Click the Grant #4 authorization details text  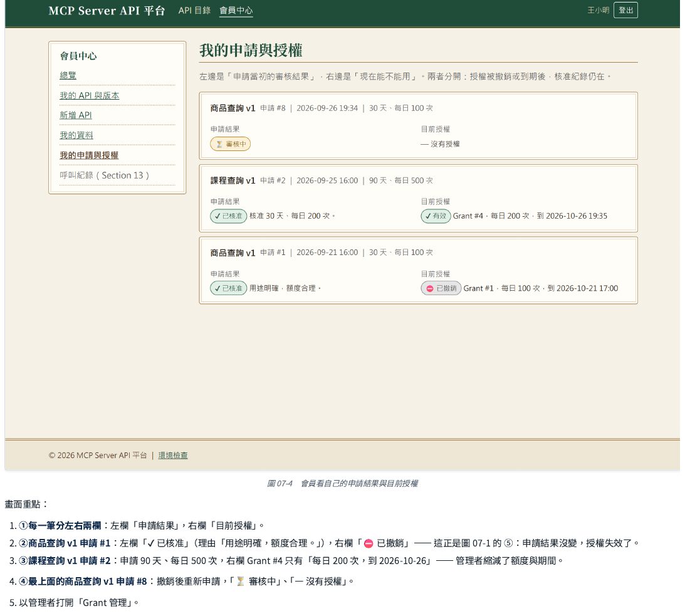click(530, 216)
